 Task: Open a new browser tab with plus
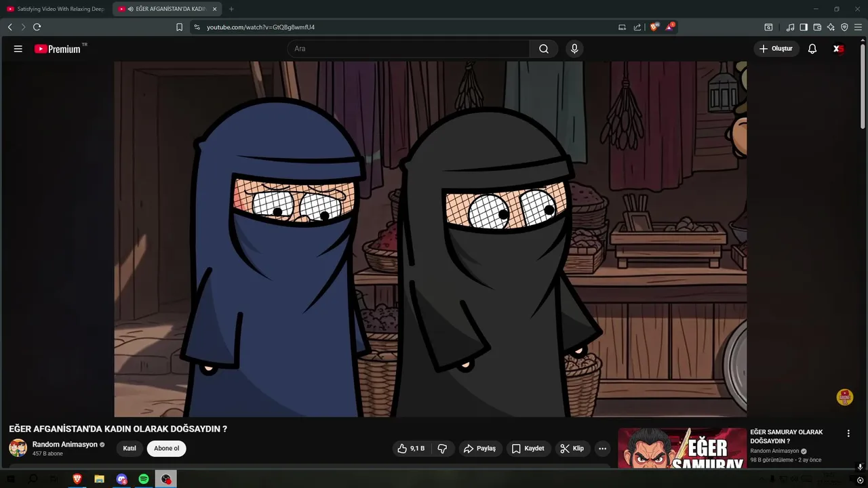tap(231, 9)
